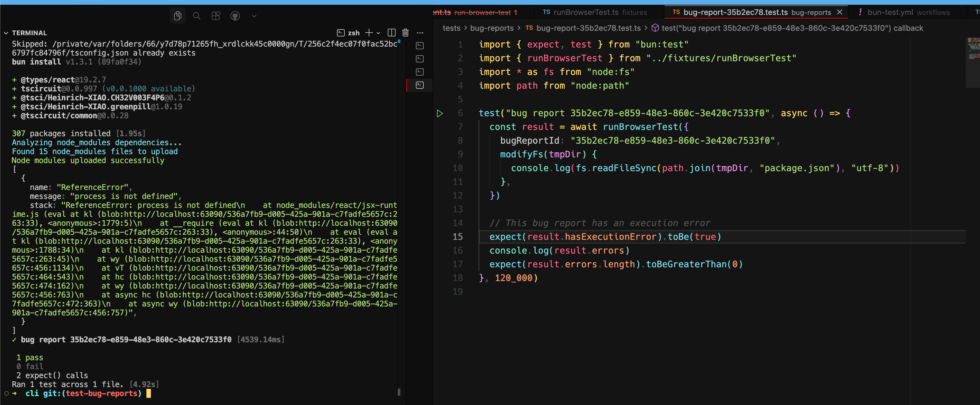Kill terminal with the trash icon
The width and height of the screenshot is (980, 405).
tap(405, 33)
